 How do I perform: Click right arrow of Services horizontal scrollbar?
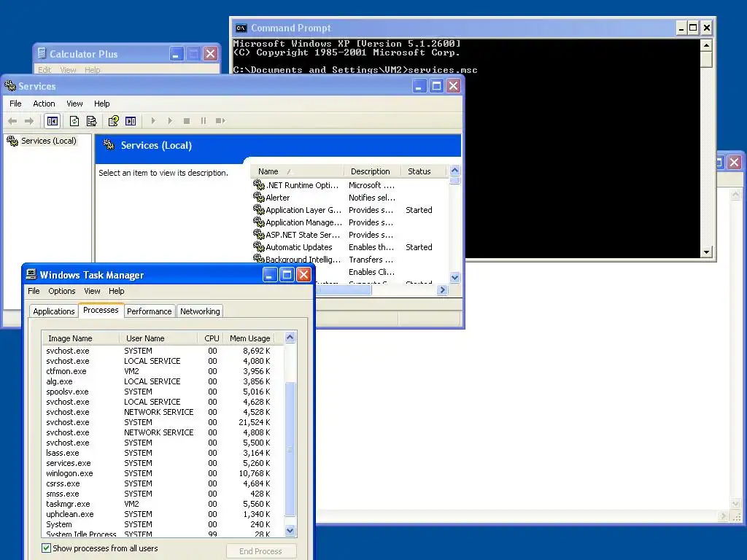(x=443, y=290)
